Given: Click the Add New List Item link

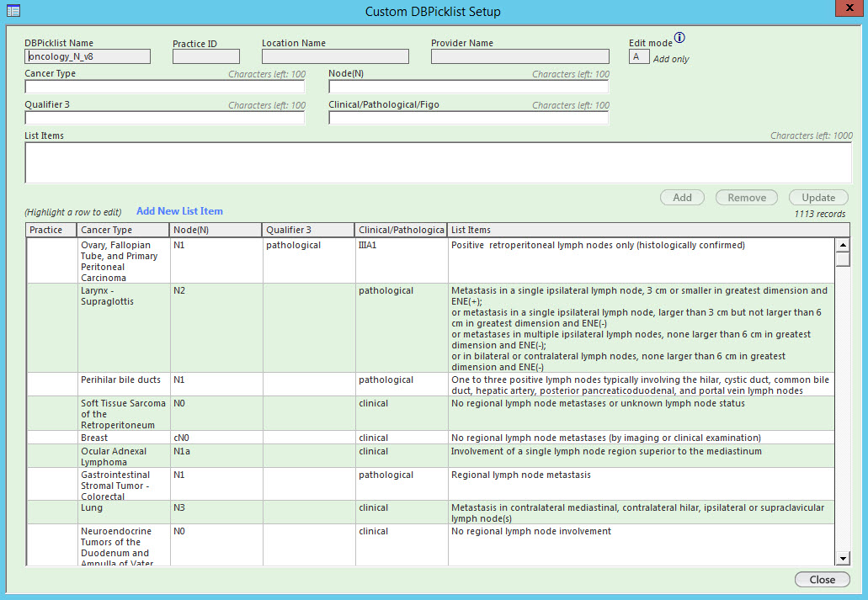Looking at the screenshot, I should tap(179, 211).
